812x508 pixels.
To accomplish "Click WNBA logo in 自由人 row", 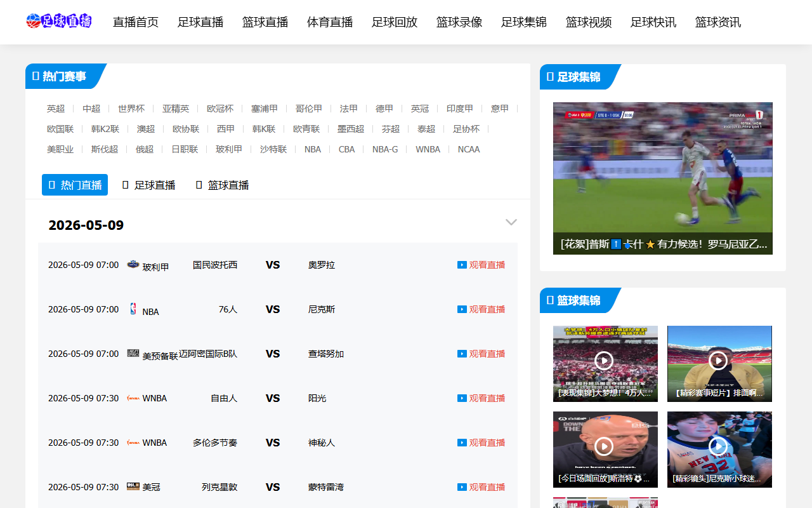I will point(133,398).
